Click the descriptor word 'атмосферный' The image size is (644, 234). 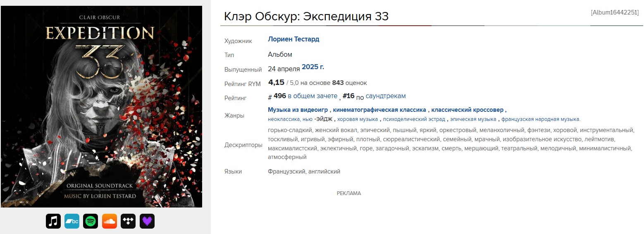287,157
